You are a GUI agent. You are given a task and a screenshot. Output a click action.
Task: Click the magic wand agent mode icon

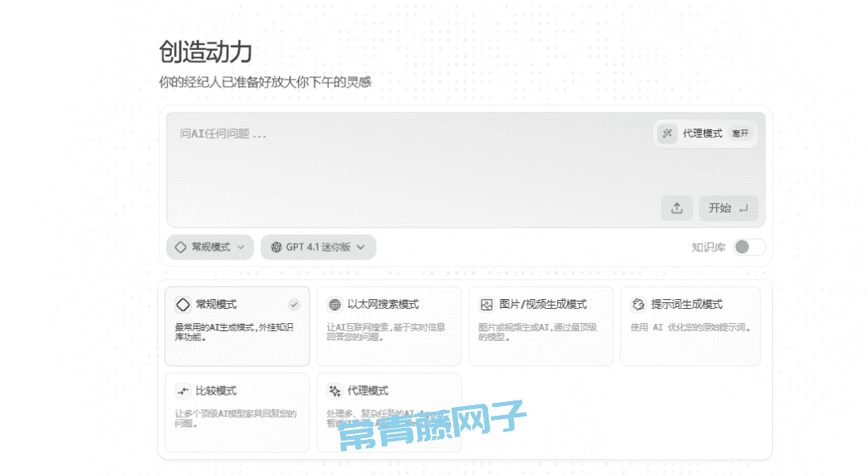click(x=667, y=133)
